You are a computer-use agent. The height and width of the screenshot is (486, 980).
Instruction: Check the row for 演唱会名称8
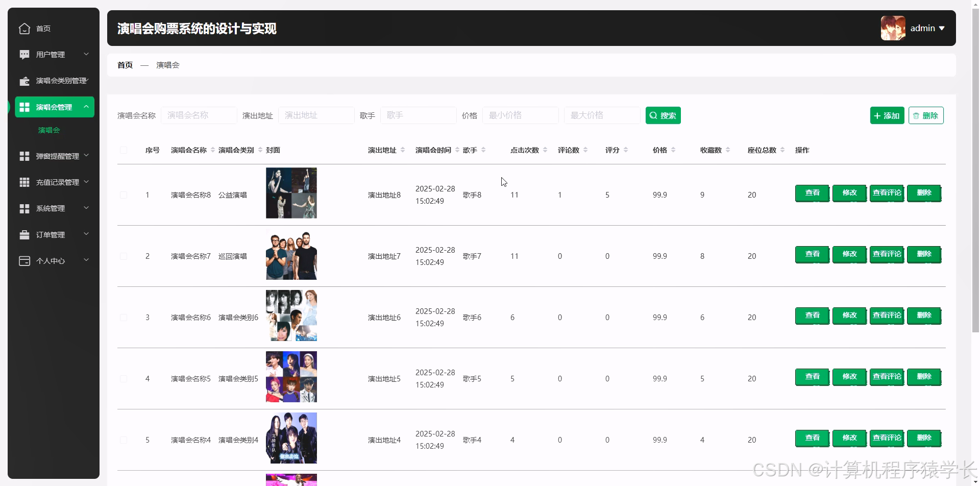(124, 195)
